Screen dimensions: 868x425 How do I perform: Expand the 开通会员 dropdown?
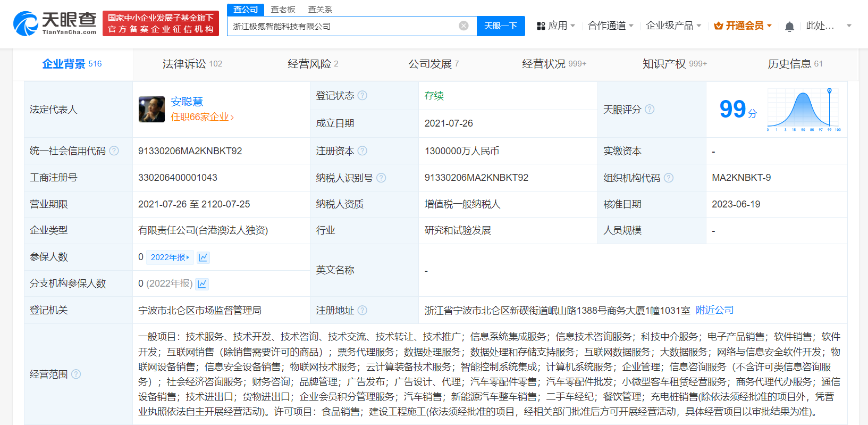[x=770, y=26]
